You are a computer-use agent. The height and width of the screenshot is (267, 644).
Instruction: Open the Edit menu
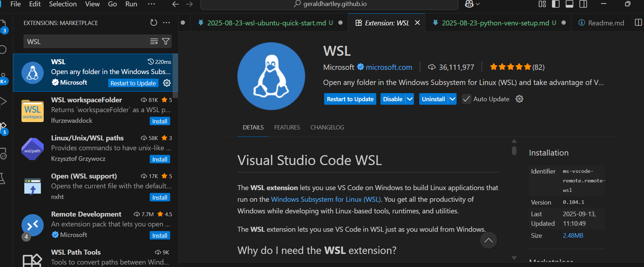click(x=35, y=4)
